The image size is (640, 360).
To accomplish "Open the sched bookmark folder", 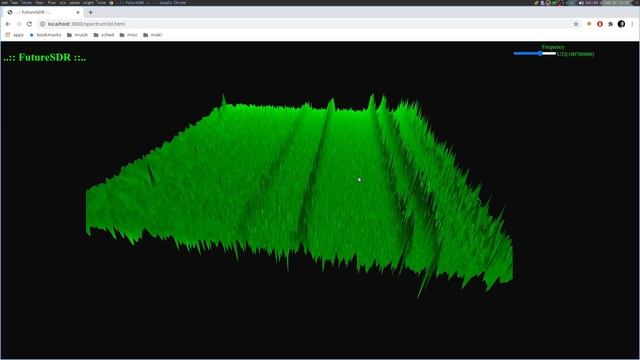I will pyautogui.click(x=104, y=35).
